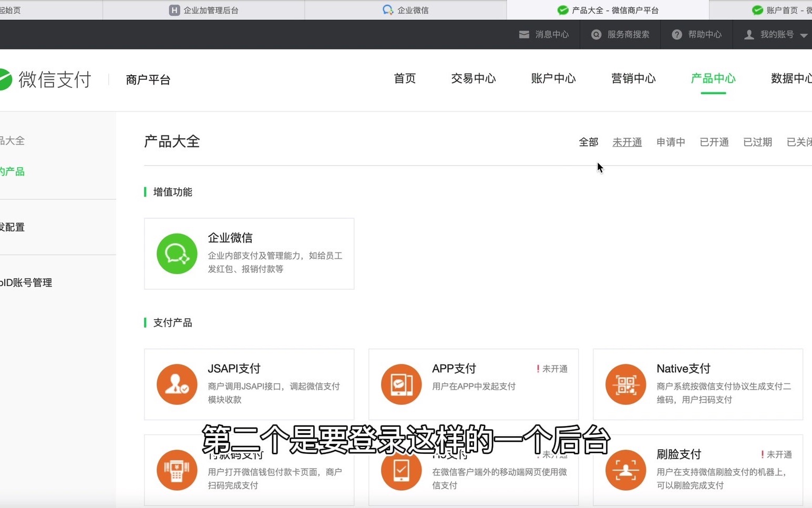The image size is (812, 508).
Task: Expand the 我的账号 dropdown arrow
Action: click(804, 35)
